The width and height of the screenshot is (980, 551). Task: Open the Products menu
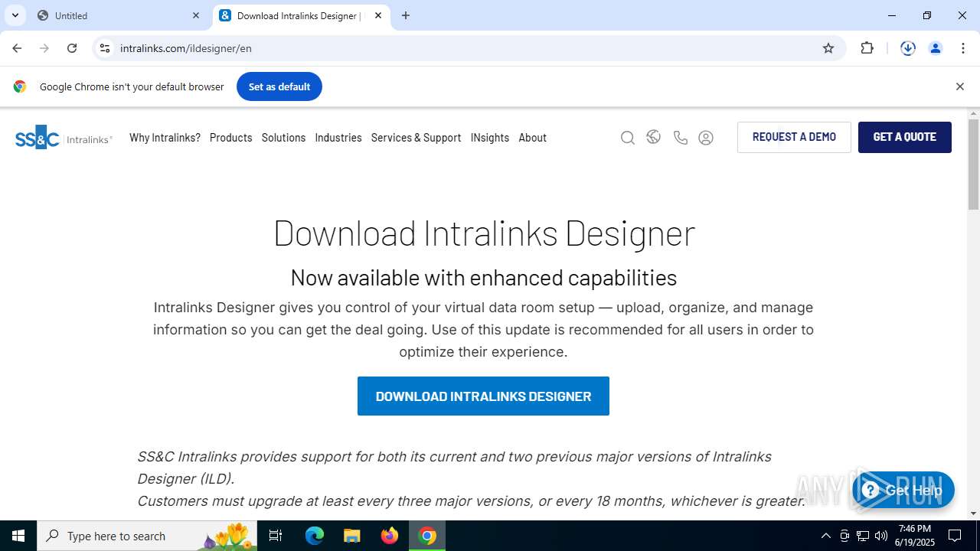tap(230, 138)
